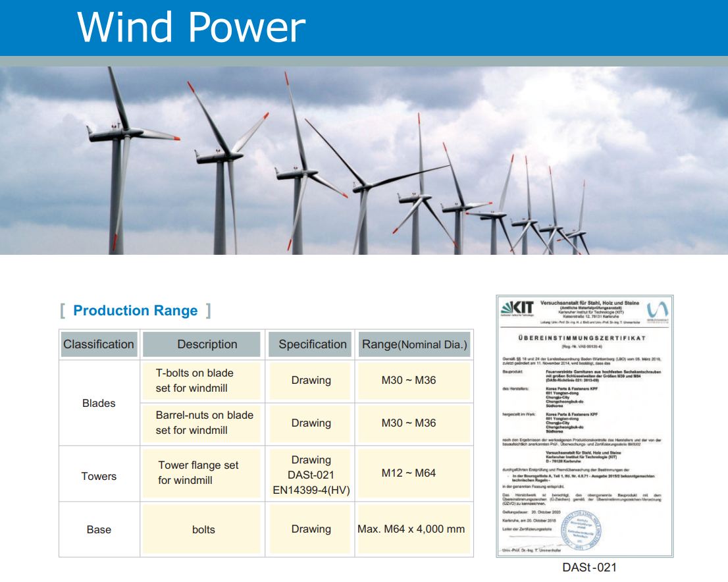Click the KIT logo on the certificate
The width and height of the screenshot is (728, 582).
click(518, 309)
